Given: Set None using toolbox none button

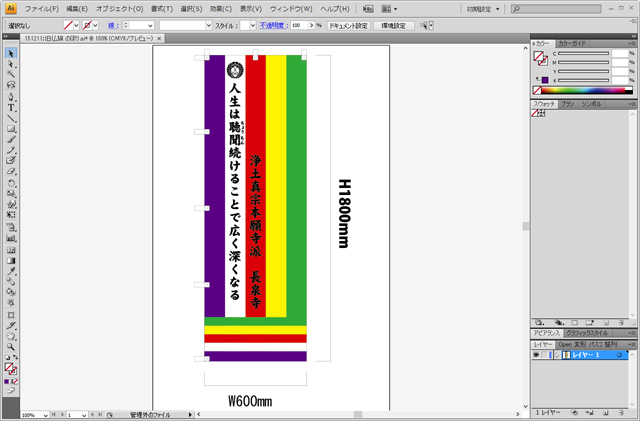Looking at the screenshot, I should pyautogui.click(x=16, y=381).
